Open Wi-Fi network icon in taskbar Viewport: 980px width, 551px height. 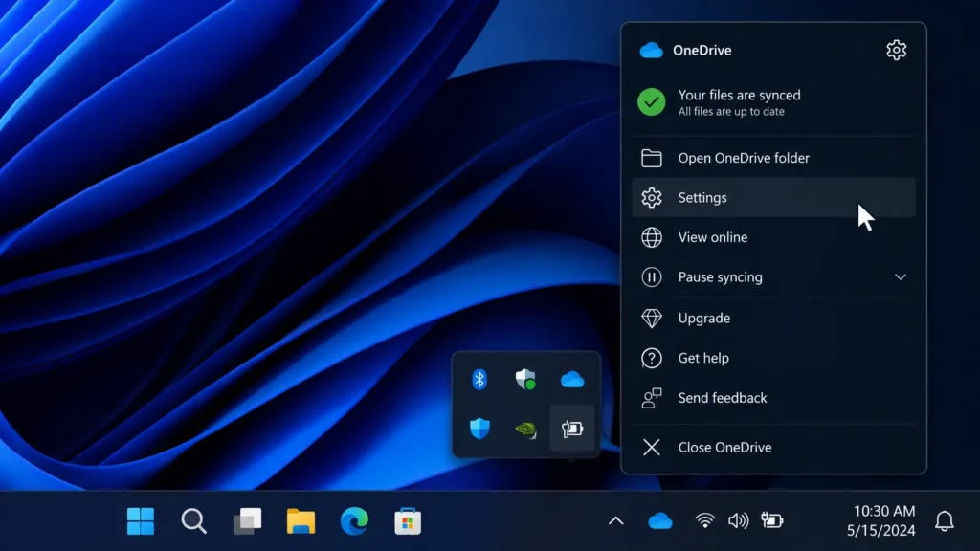(x=705, y=520)
